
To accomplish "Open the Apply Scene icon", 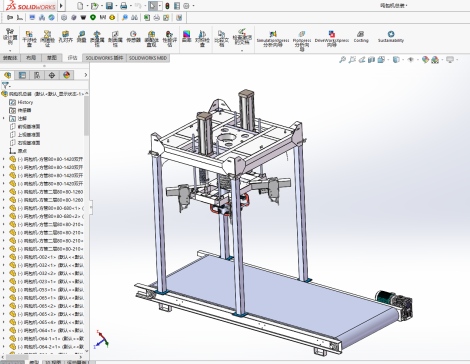I will pos(435,60).
